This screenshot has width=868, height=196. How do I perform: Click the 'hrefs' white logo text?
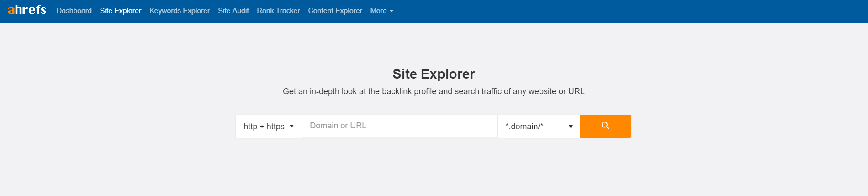coord(31,10)
